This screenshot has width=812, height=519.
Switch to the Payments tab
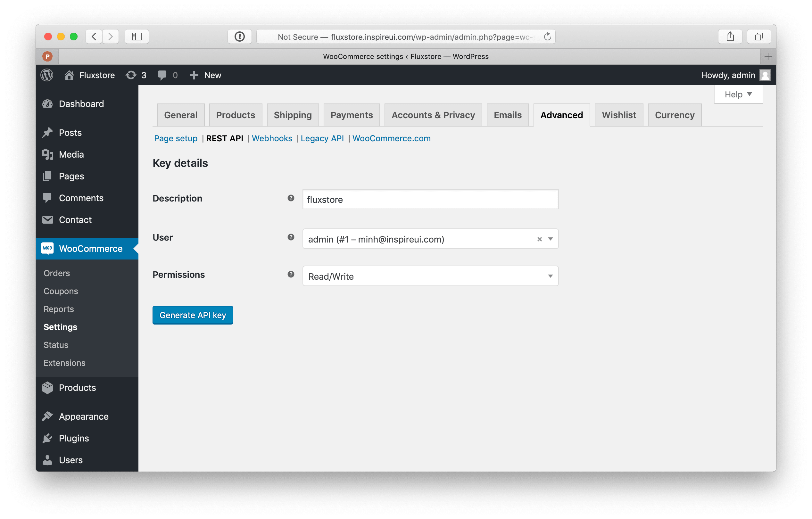click(352, 114)
